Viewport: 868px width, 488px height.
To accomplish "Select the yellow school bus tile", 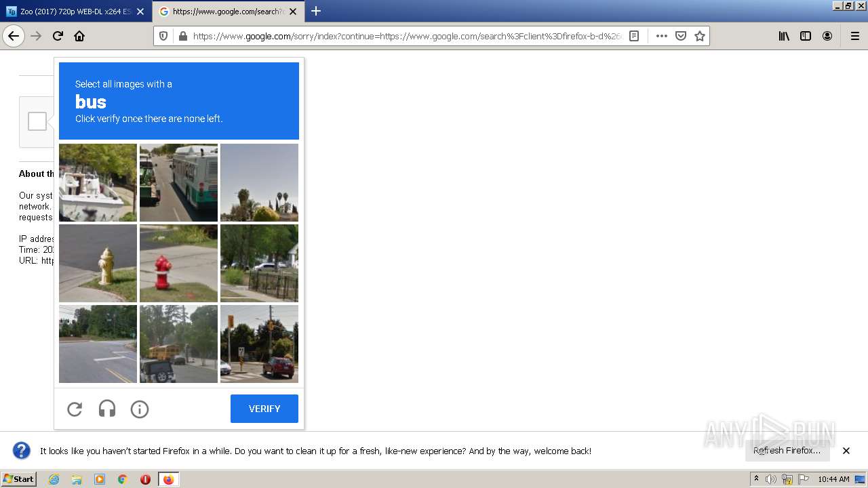I will click(x=178, y=344).
